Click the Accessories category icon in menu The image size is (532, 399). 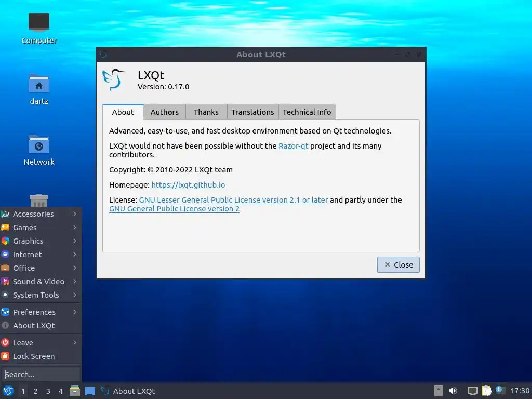[5, 214]
